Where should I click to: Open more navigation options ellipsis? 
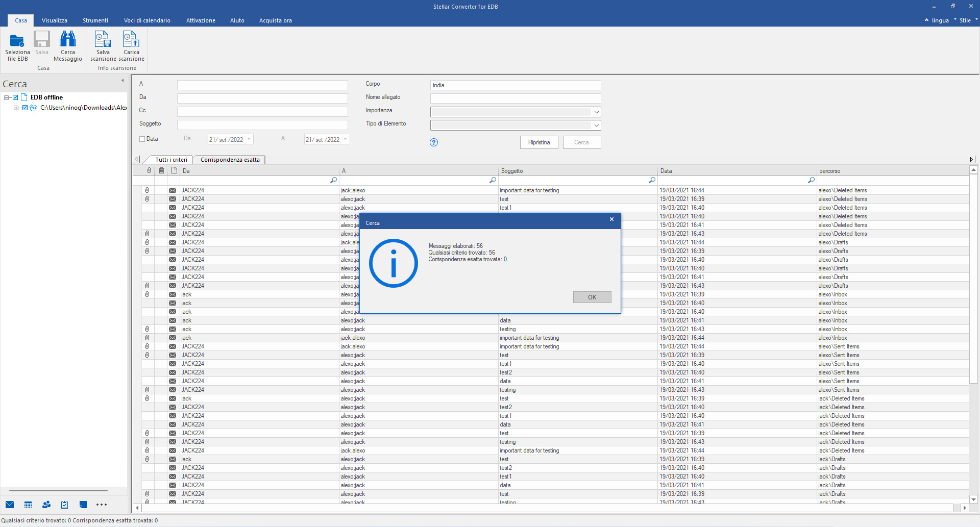pyautogui.click(x=102, y=505)
